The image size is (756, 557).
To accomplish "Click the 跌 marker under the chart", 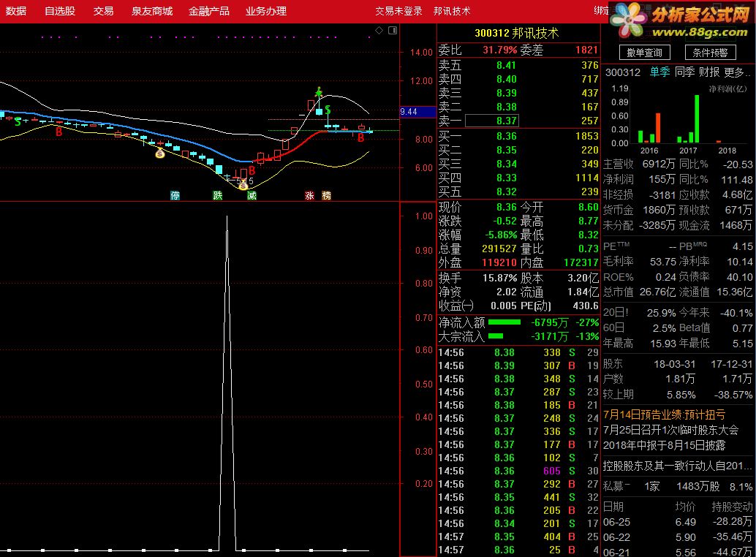I will click(218, 195).
